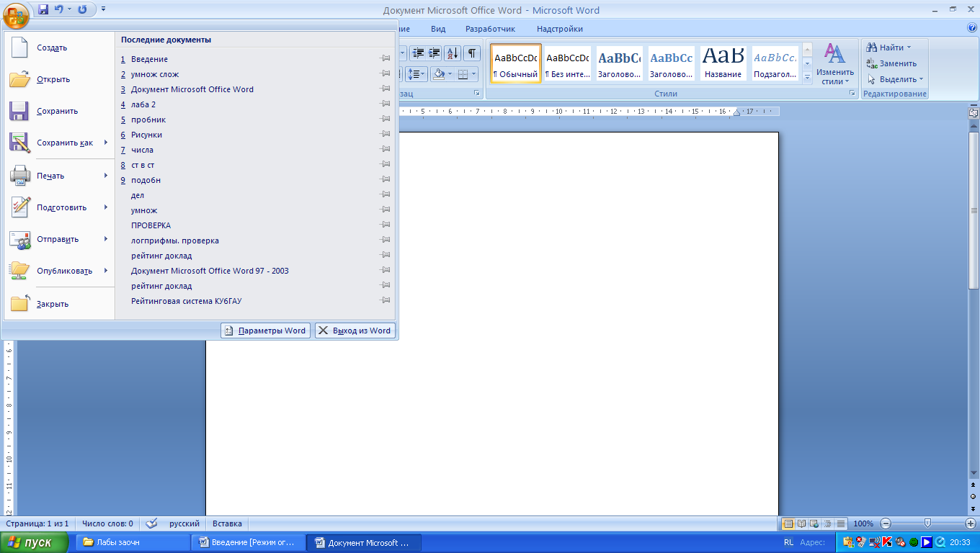Pin the умнож слож recent document
The height and width of the screenshot is (553, 980).
[x=386, y=74]
